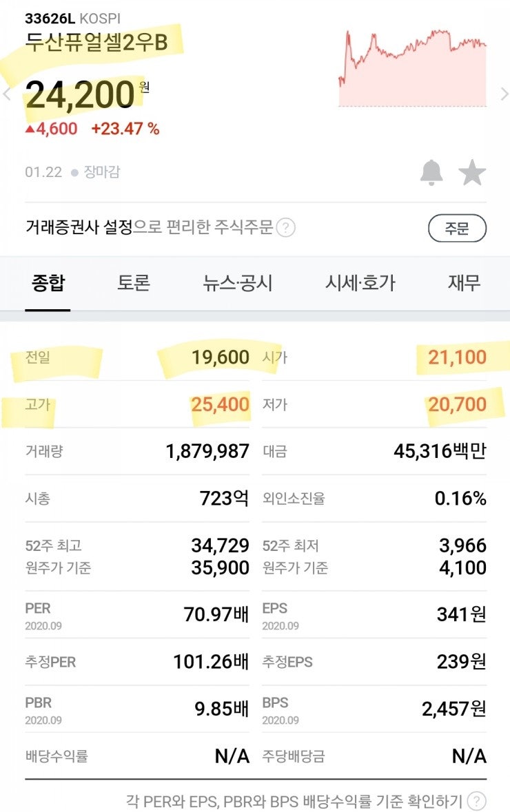
Task: Navigate to previous stock with left chevron
Action: (x=5, y=93)
